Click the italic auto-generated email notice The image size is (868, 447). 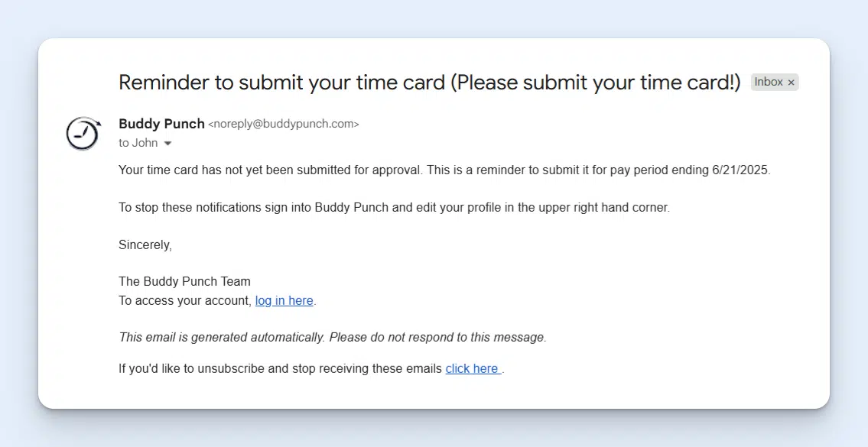coord(332,337)
